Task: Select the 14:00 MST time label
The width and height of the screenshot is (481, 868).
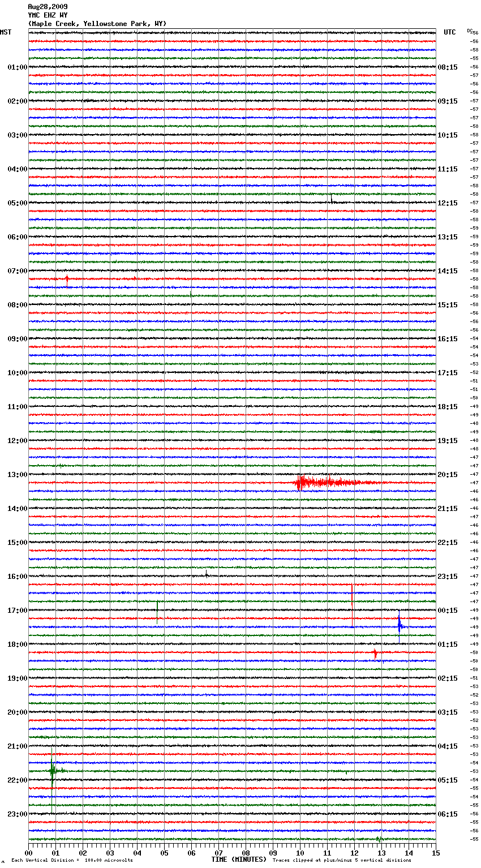Action: click(18, 509)
